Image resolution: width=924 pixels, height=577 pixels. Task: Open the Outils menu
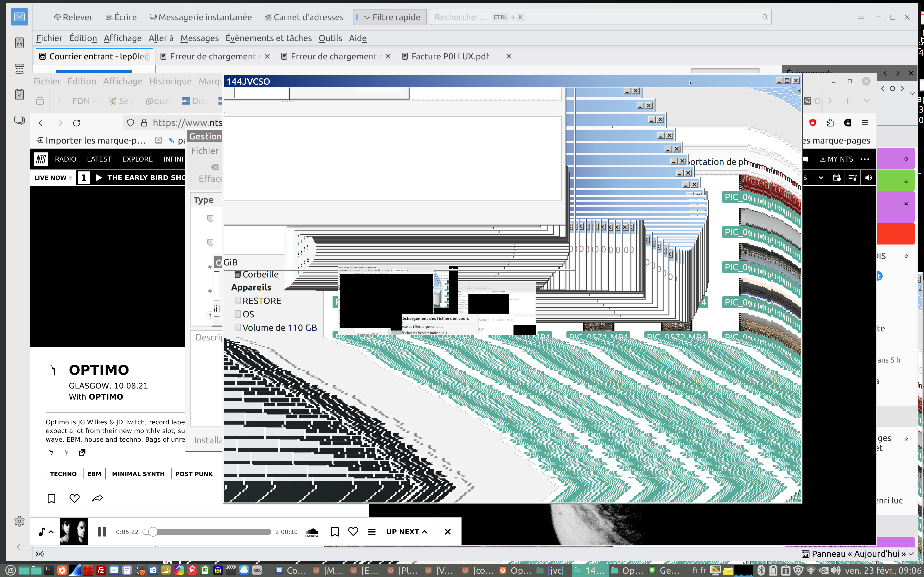pos(330,38)
